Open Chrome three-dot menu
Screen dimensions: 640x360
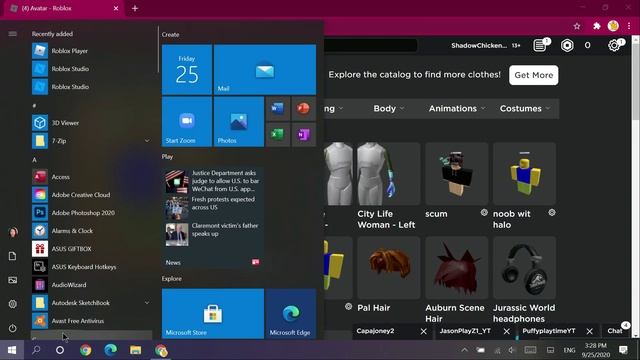629,26
